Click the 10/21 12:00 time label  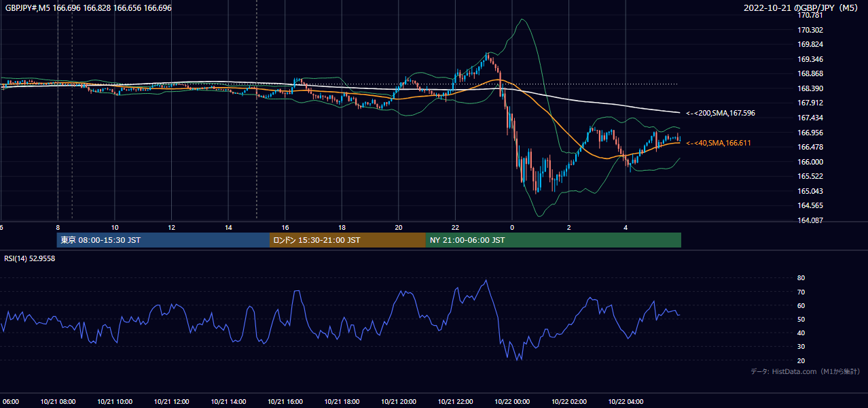coord(171,402)
